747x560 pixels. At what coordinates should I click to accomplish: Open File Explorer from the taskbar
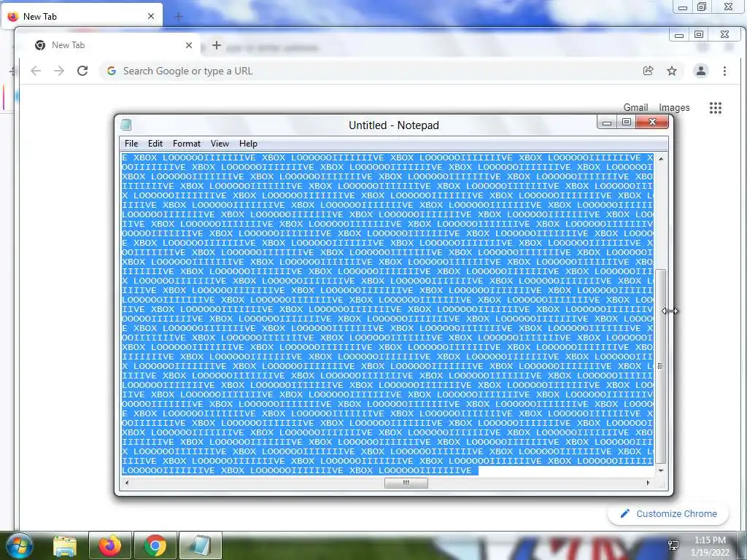64,545
